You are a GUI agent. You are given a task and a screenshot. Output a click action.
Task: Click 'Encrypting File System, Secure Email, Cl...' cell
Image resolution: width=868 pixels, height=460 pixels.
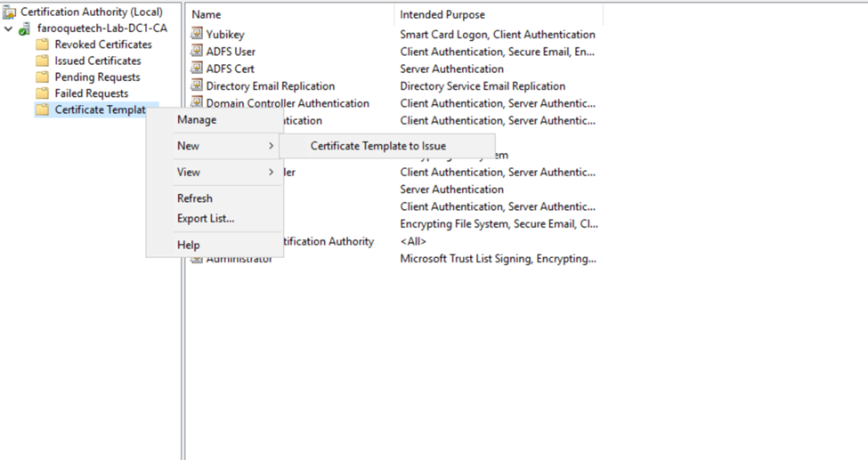[x=499, y=224]
